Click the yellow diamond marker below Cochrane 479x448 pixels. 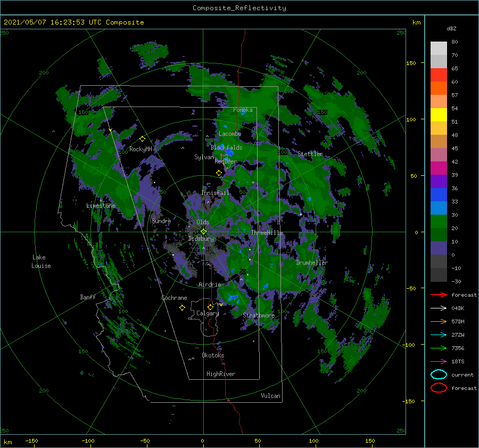click(x=182, y=307)
